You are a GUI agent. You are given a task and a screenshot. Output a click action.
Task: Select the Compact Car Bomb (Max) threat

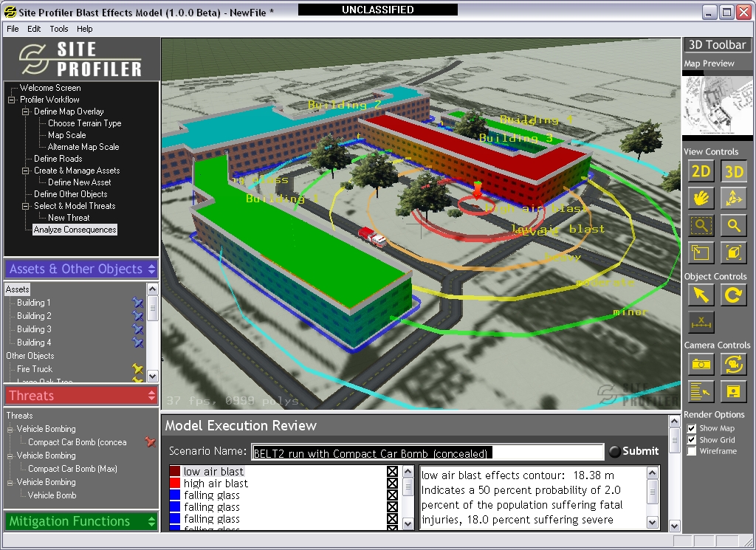(x=72, y=469)
